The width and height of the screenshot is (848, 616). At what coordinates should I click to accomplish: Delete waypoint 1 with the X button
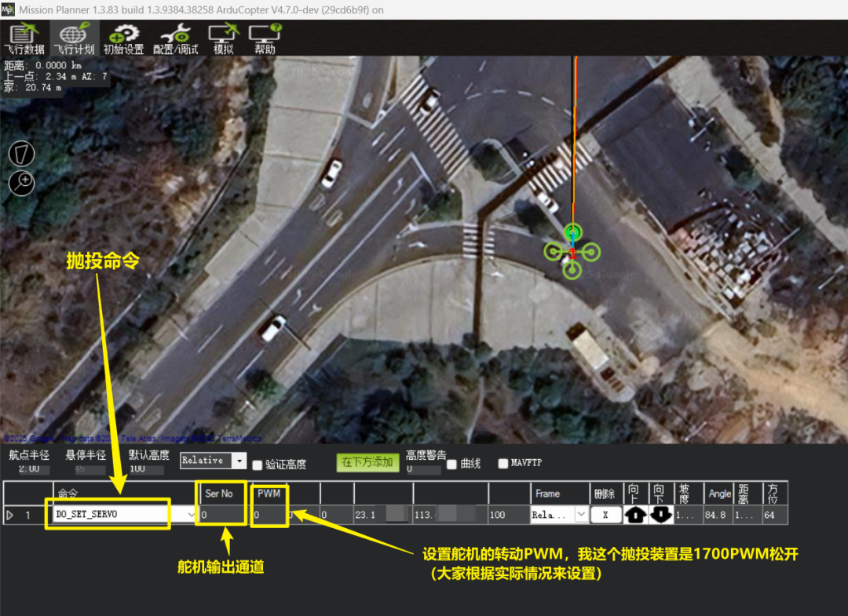click(605, 516)
